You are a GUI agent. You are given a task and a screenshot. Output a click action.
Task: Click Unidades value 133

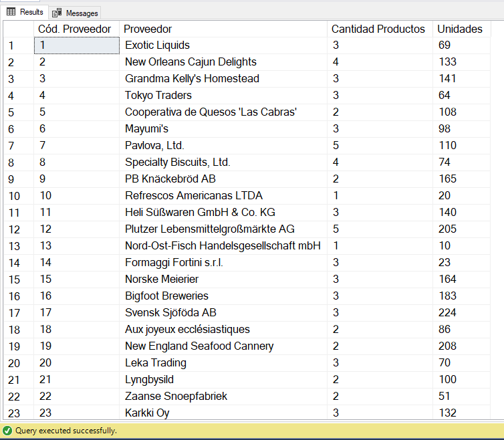pyautogui.click(x=462, y=62)
